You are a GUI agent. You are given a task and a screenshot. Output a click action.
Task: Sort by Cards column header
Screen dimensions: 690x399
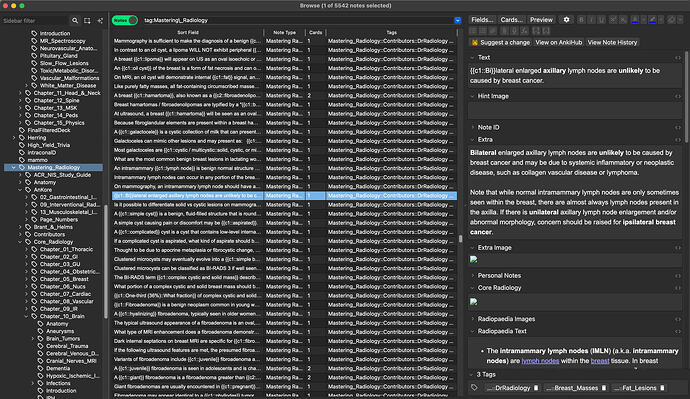316,33
